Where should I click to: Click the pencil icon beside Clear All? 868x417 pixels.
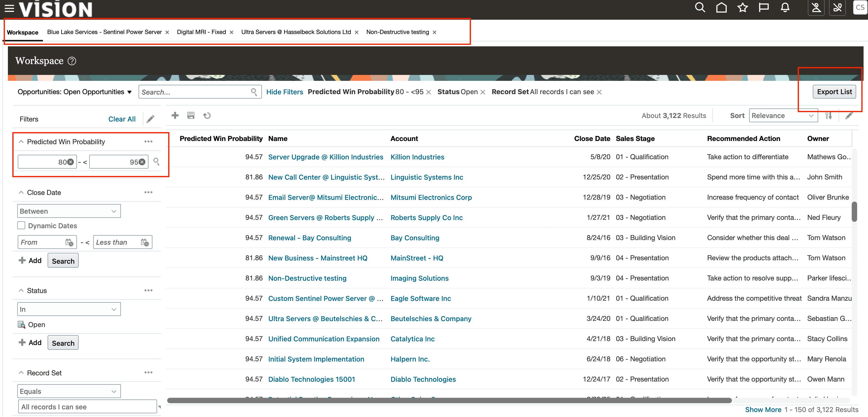tap(151, 119)
